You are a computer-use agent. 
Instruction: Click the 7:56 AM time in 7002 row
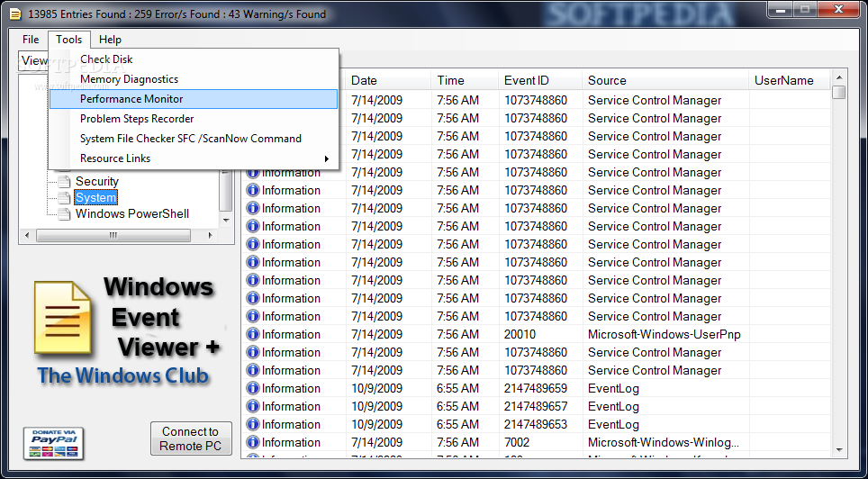[x=457, y=442]
